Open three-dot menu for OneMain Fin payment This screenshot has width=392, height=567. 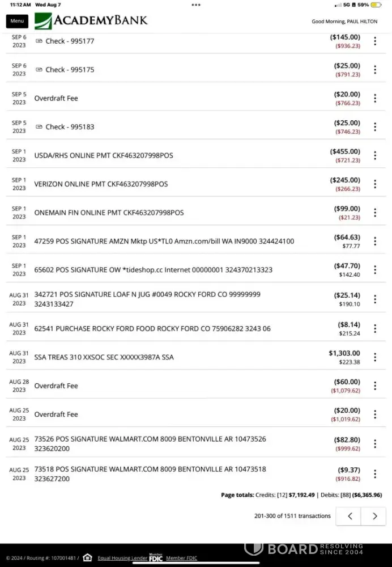click(x=375, y=213)
